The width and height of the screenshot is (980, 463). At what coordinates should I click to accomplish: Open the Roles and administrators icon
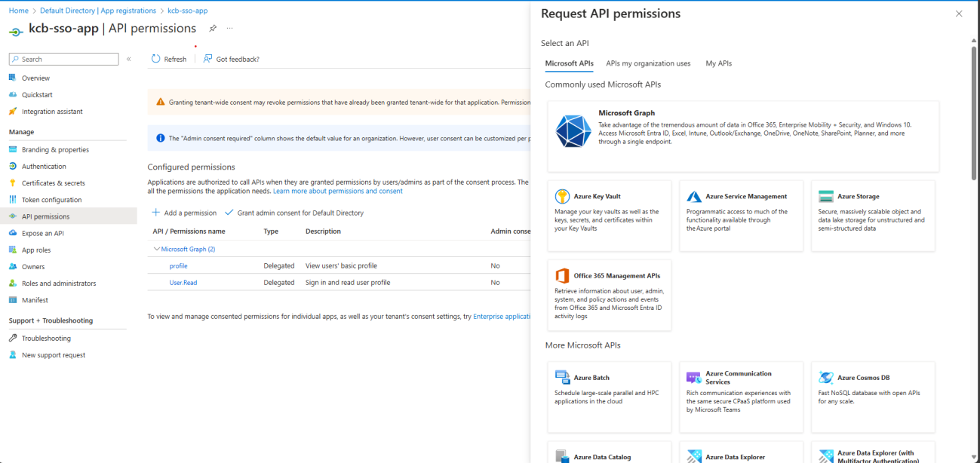click(13, 283)
